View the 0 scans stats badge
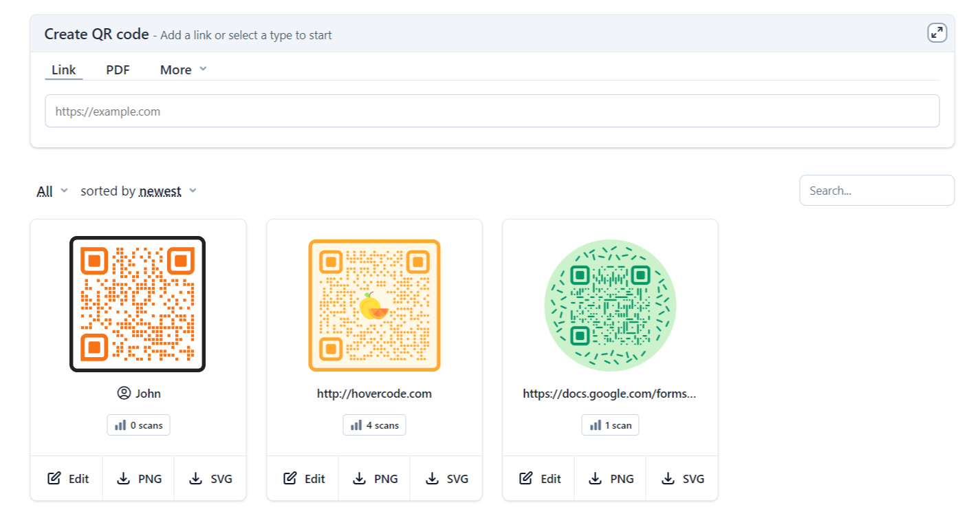The height and width of the screenshot is (514, 980). click(x=138, y=425)
